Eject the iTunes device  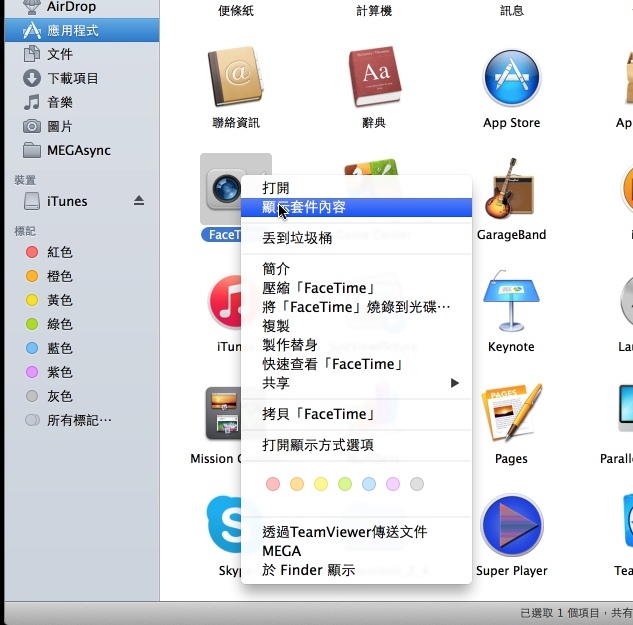(x=139, y=200)
